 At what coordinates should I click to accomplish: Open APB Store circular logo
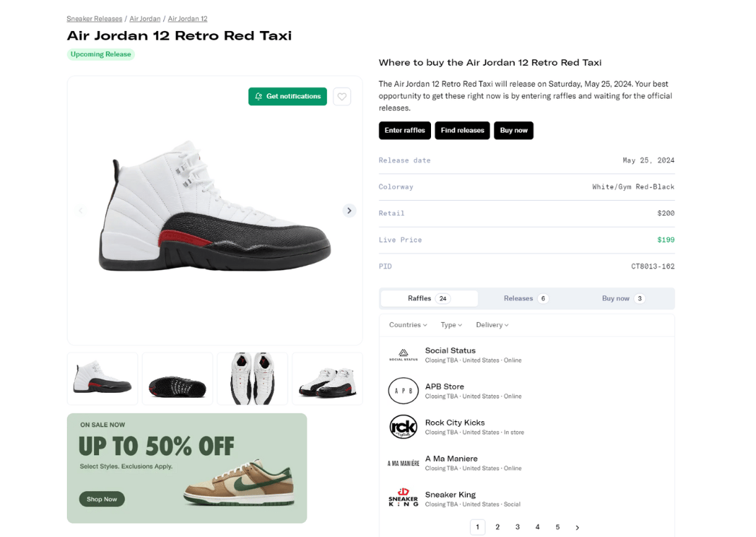click(x=403, y=391)
